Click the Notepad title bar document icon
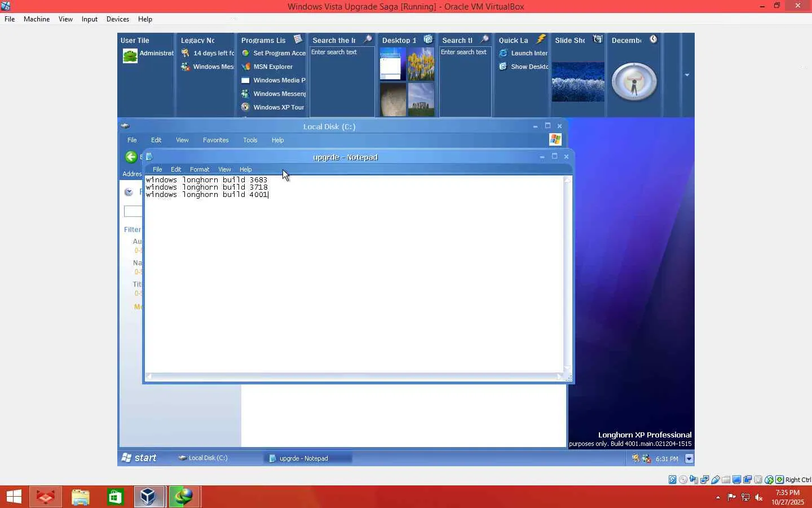 149,157
